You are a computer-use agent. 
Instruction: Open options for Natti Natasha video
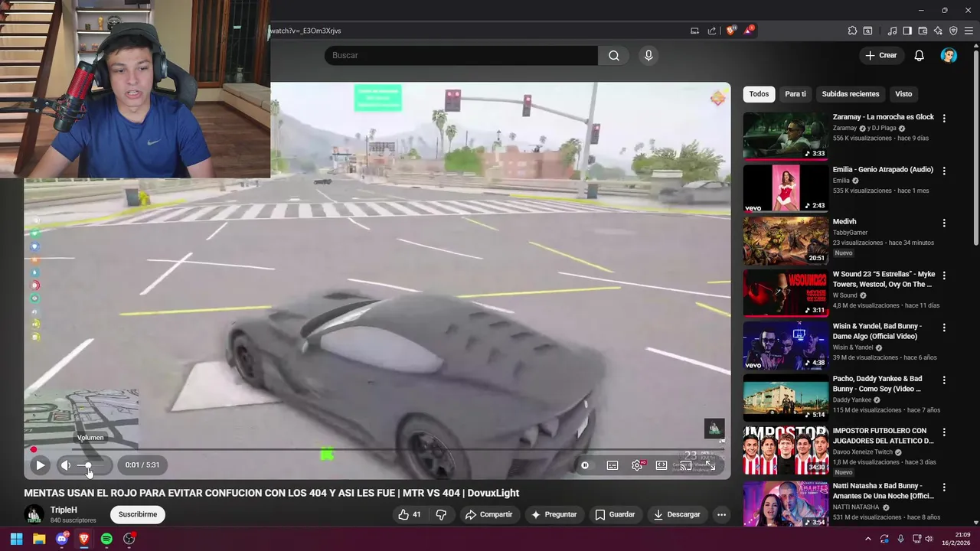[x=944, y=487]
